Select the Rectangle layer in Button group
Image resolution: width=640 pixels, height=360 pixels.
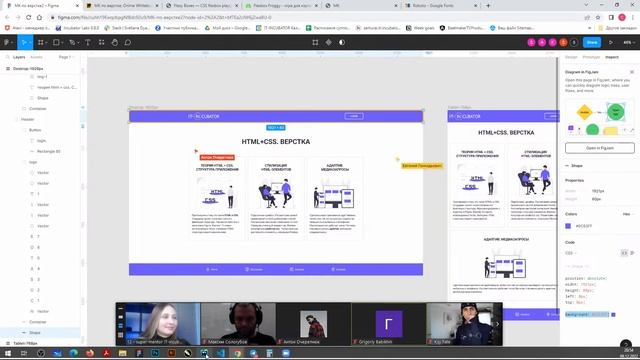coord(49,151)
